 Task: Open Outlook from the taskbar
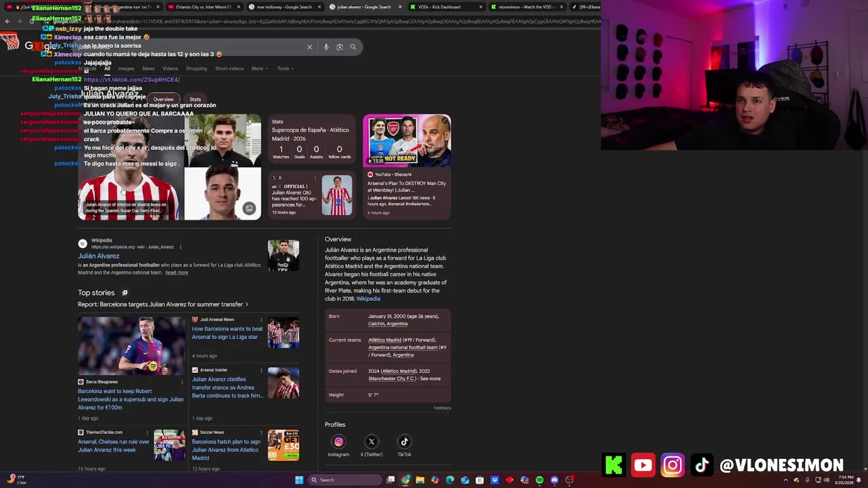tap(465, 480)
